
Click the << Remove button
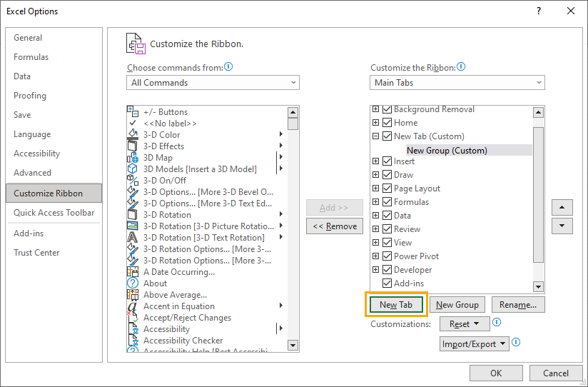coord(335,226)
